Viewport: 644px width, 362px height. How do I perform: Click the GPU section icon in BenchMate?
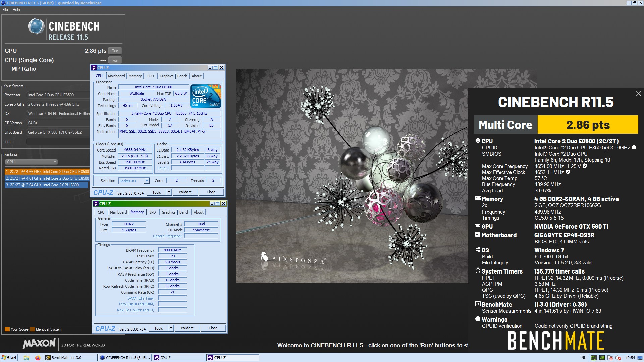tap(478, 226)
